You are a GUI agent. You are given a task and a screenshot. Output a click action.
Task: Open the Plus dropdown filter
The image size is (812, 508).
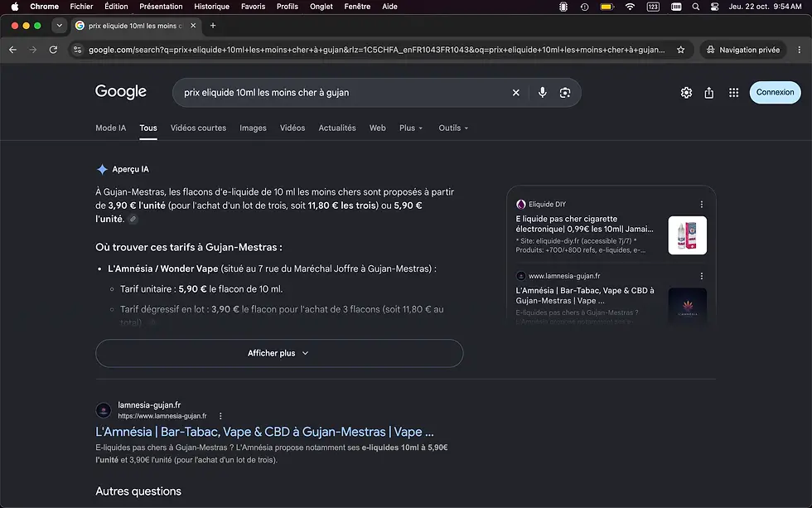(411, 128)
